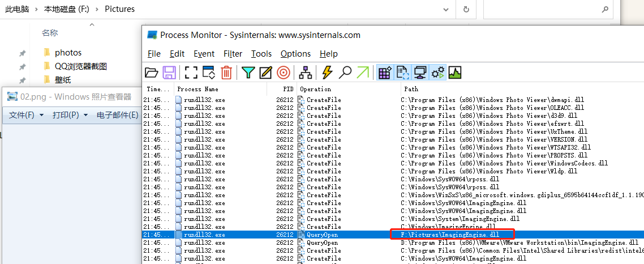The width and height of the screenshot is (644, 264).
Task: Click the Process Name column header
Action: click(x=220, y=89)
